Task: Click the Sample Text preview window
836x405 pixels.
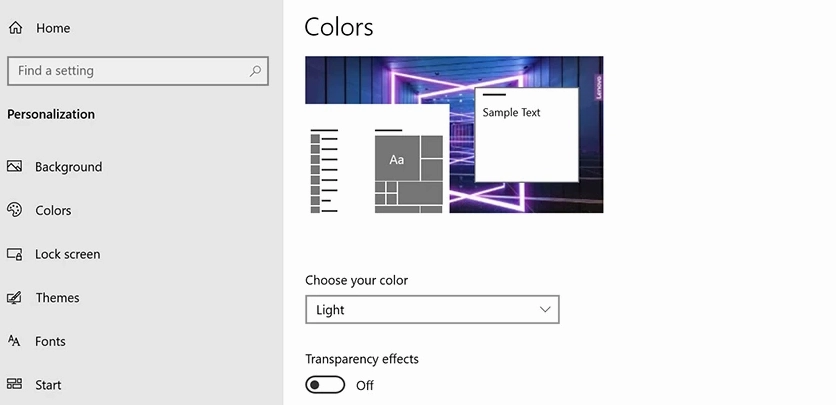Action: 526,135
